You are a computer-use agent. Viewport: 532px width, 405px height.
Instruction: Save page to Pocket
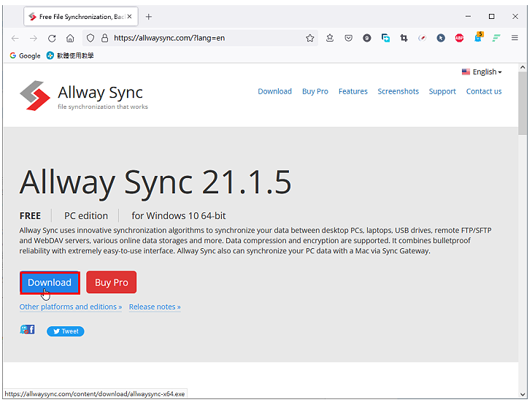pos(348,38)
